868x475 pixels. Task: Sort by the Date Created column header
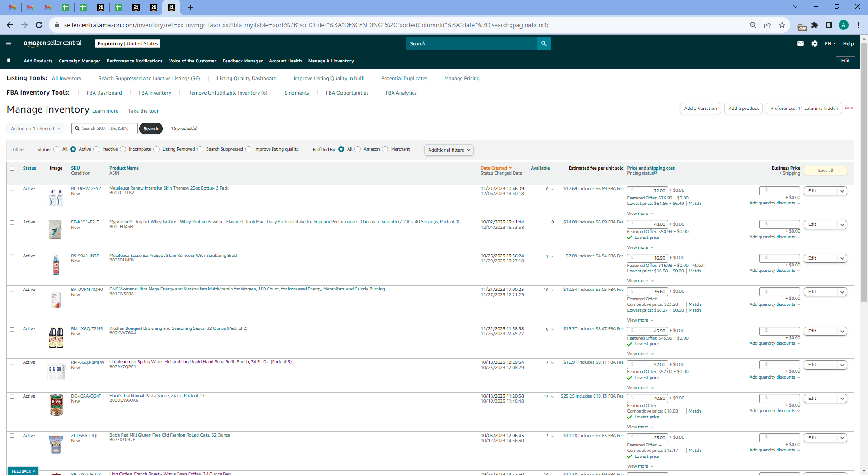(x=496, y=168)
